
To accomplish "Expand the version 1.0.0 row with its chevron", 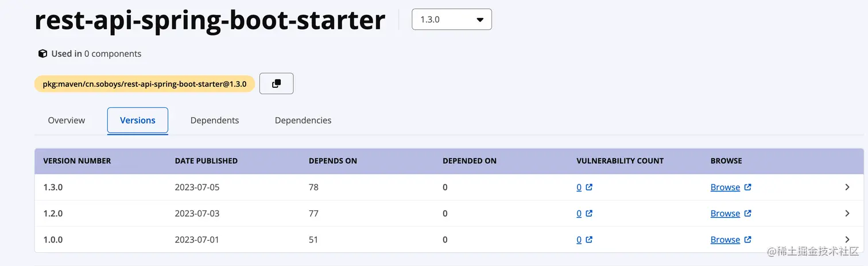I will point(847,240).
